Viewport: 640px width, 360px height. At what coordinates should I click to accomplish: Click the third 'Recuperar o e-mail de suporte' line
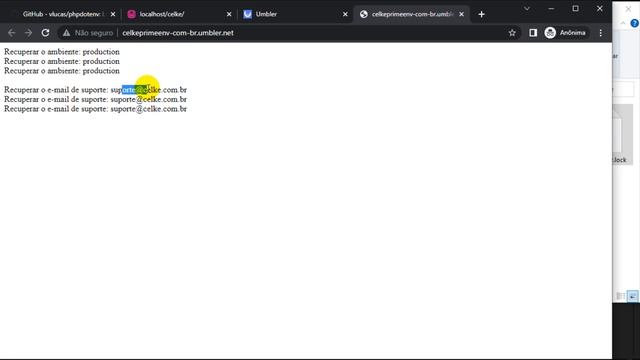(x=96, y=109)
